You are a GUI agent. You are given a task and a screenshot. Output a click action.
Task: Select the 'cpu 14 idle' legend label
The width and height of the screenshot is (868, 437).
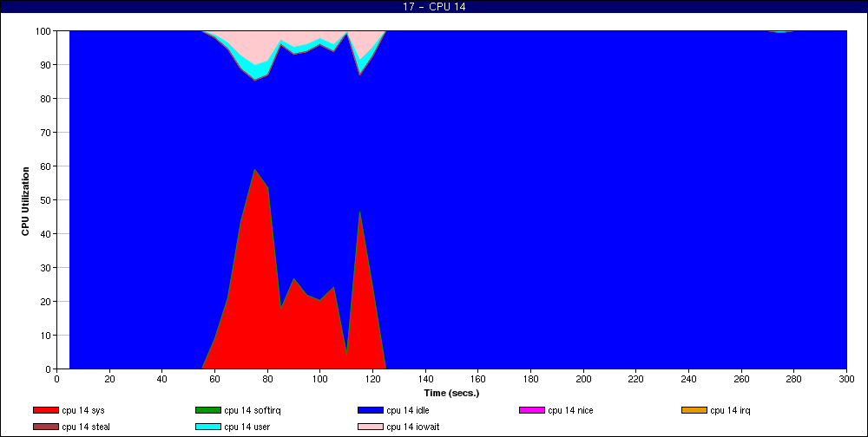[x=407, y=410]
